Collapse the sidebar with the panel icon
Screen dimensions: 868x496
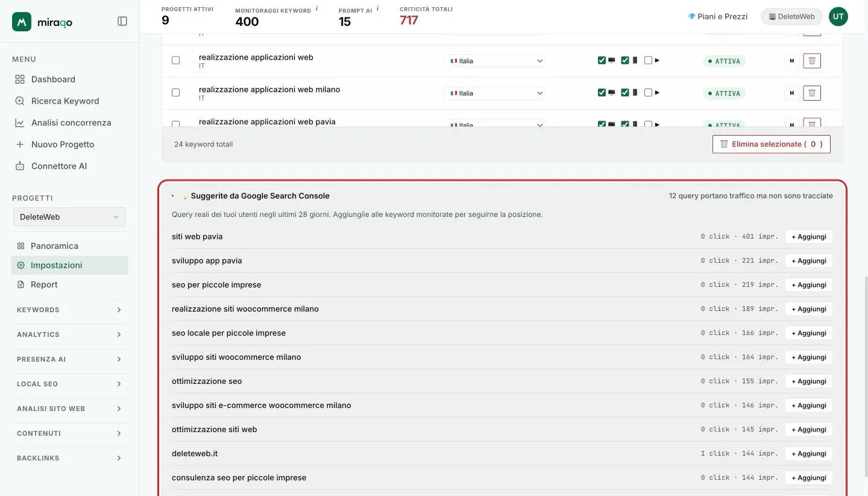click(x=122, y=21)
